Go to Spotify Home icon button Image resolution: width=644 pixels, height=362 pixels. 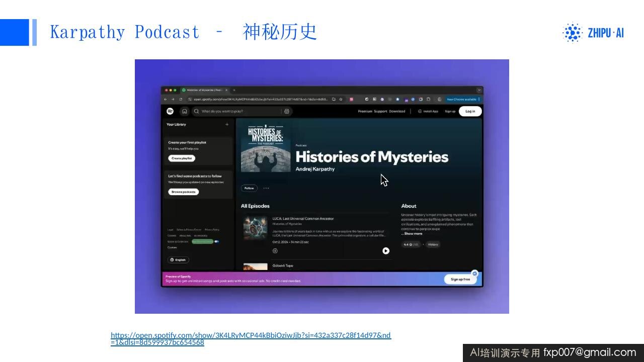coord(185,111)
